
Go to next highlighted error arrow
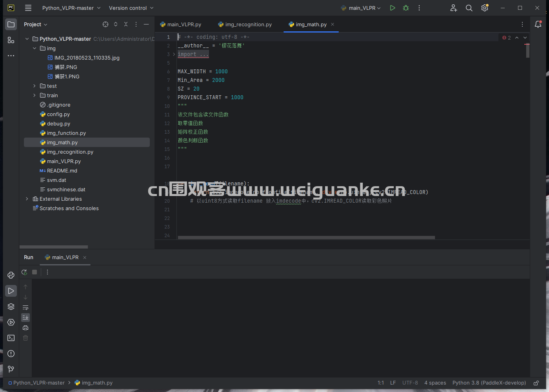[525, 38]
